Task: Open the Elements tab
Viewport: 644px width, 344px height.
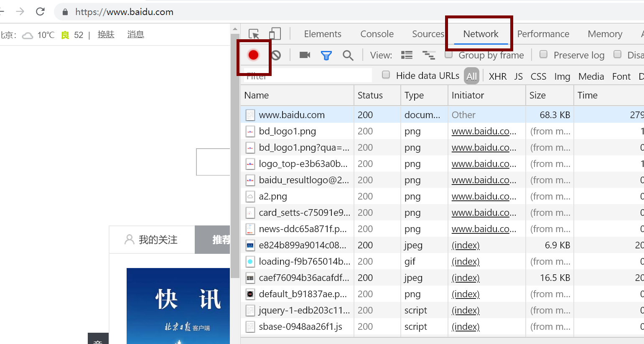Action: pyautogui.click(x=323, y=34)
